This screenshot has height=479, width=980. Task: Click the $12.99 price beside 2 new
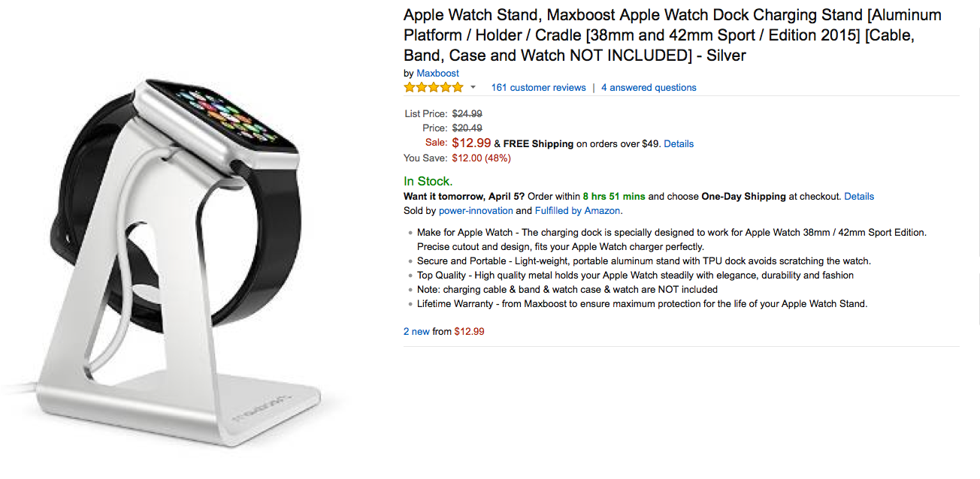tap(469, 331)
